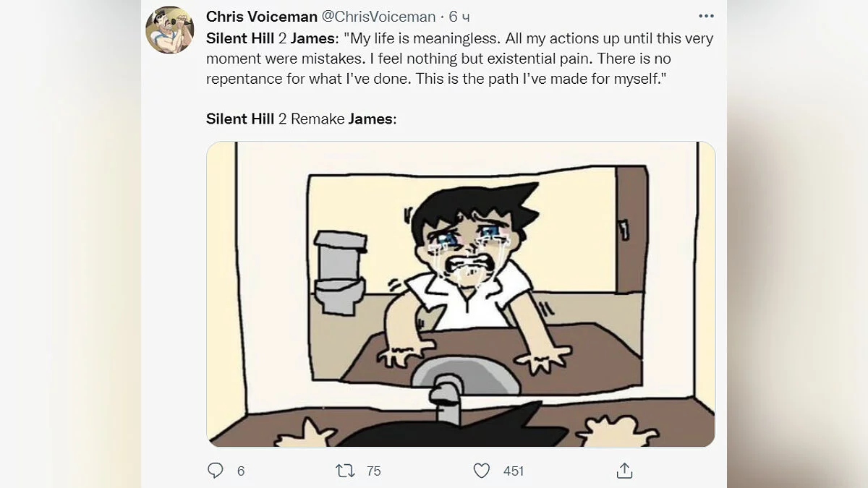
Task: Click the like count 451
Action: pyautogui.click(x=513, y=471)
